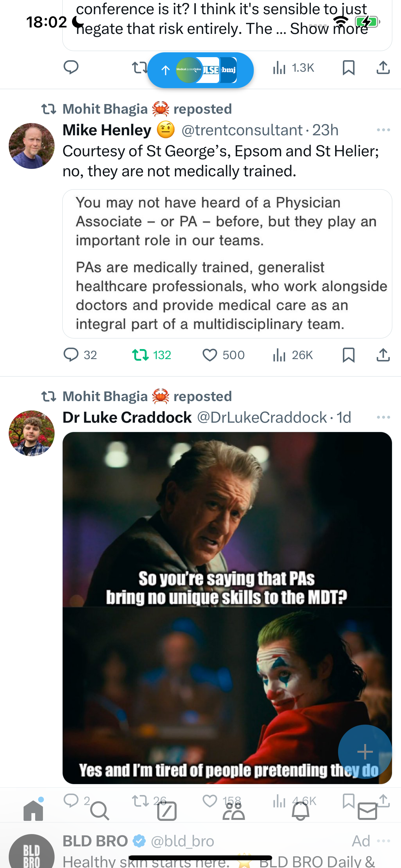Open Grok from the bottom bar
The image size is (401, 868).
pos(167,811)
